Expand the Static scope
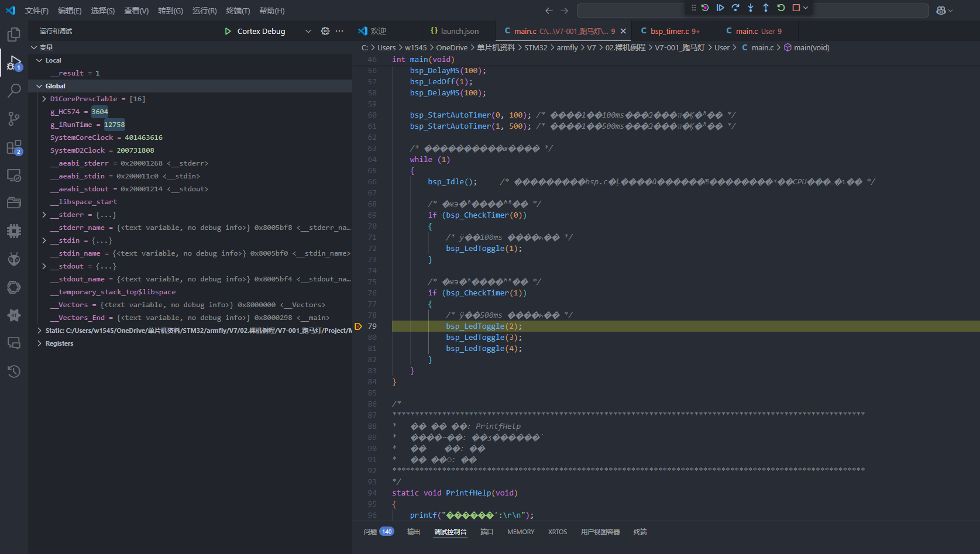 39,331
